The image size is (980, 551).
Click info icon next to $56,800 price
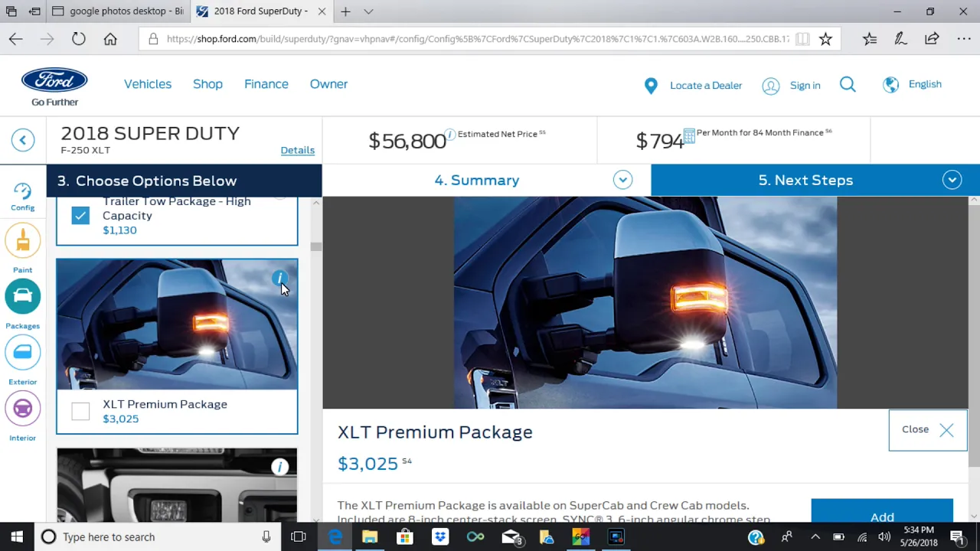(x=450, y=134)
